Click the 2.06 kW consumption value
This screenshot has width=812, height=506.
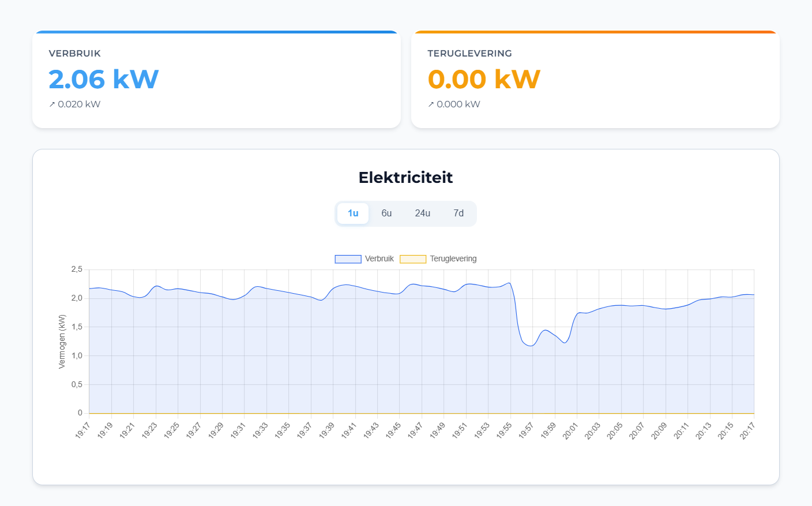[x=104, y=79]
